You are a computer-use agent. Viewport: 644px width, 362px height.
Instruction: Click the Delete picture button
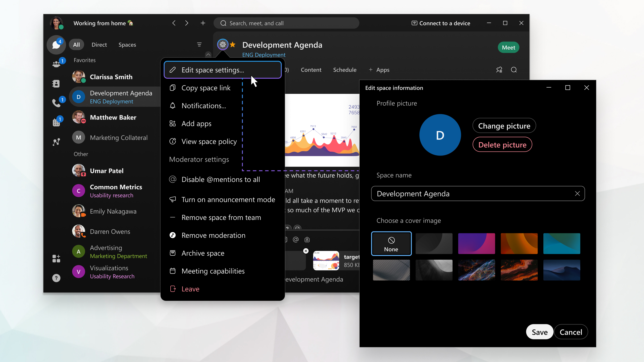pyautogui.click(x=502, y=145)
